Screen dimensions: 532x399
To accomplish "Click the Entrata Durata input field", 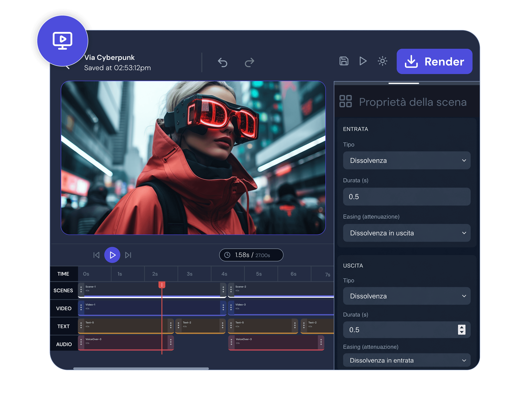I will tap(407, 197).
